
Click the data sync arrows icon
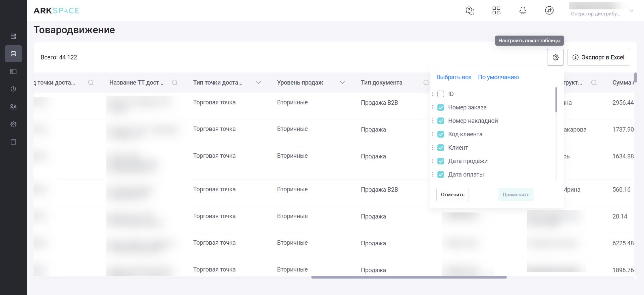point(549,11)
